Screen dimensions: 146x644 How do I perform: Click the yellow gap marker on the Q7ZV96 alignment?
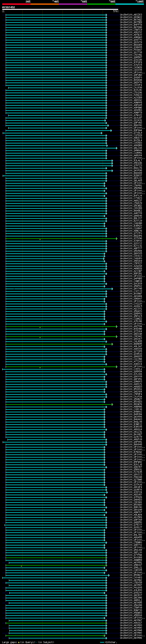point(40,239)
